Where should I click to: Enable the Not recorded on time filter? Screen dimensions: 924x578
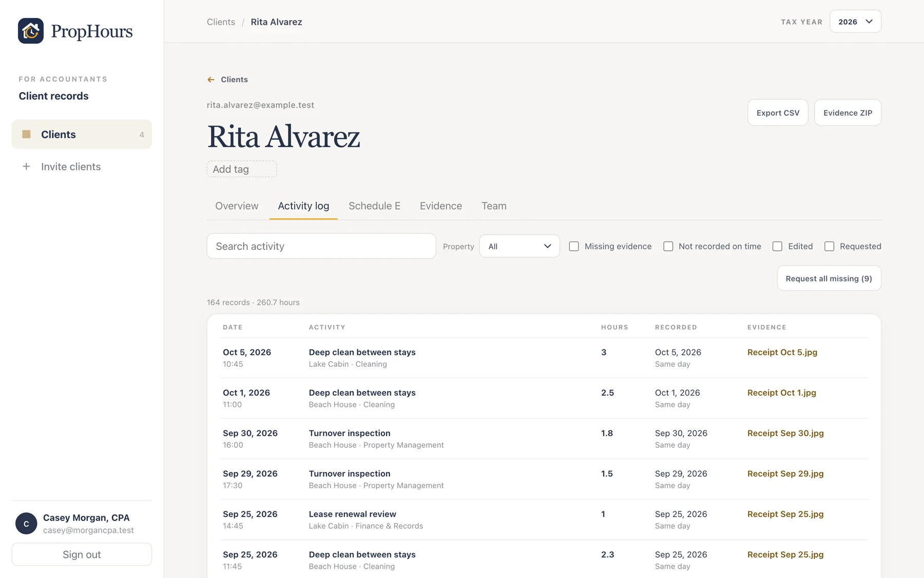pyautogui.click(x=668, y=246)
